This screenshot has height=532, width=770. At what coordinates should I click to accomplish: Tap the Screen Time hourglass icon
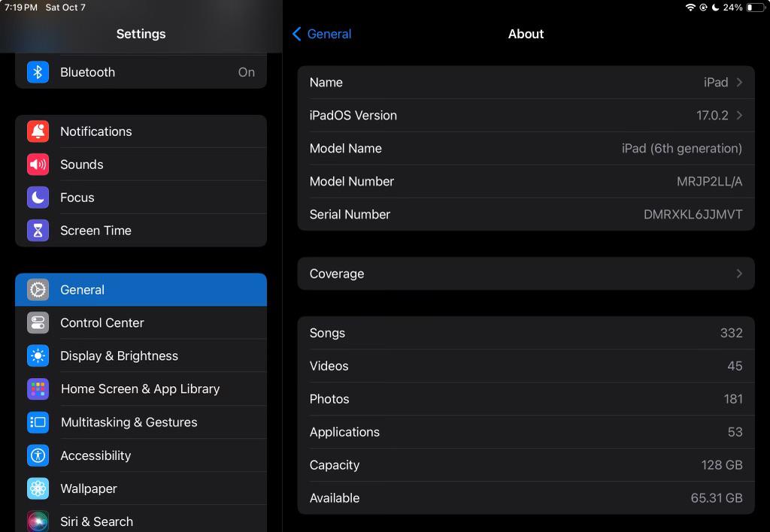click(x=38, y=231)
